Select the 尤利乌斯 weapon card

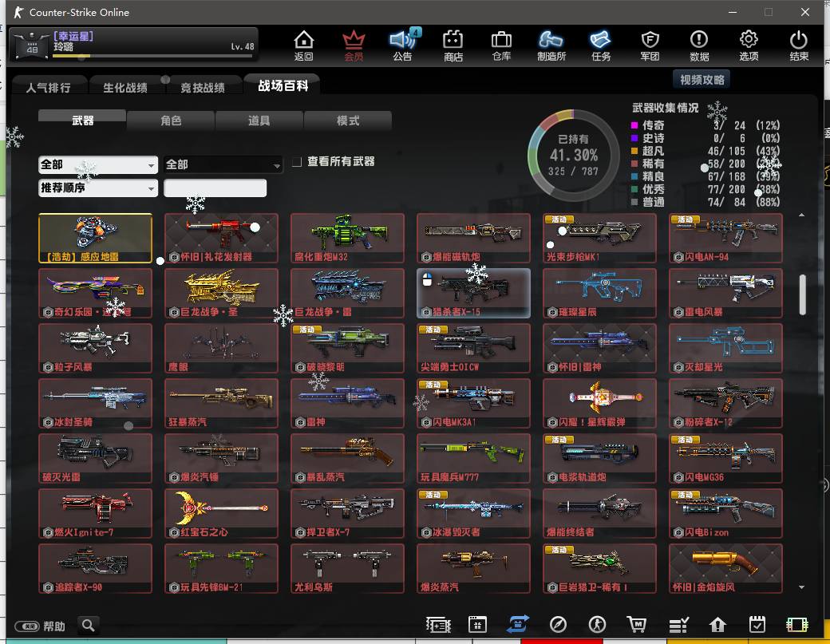click(347, 568)
